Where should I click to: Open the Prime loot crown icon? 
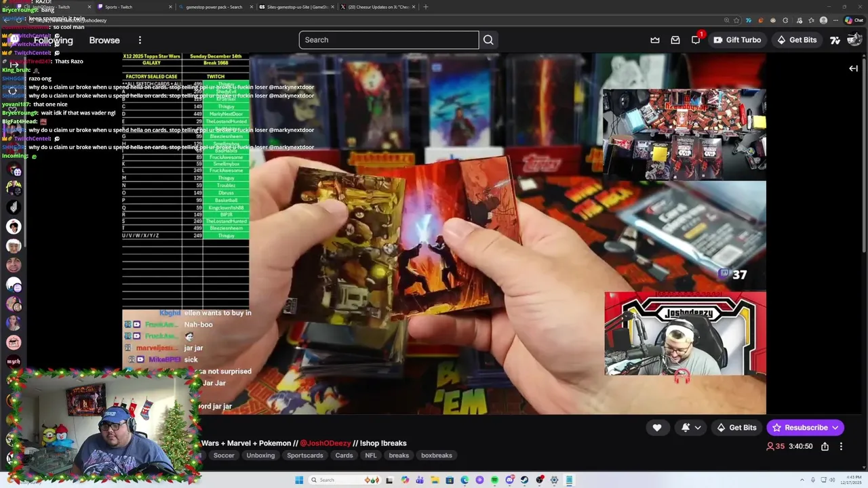[x=655, y=40]
